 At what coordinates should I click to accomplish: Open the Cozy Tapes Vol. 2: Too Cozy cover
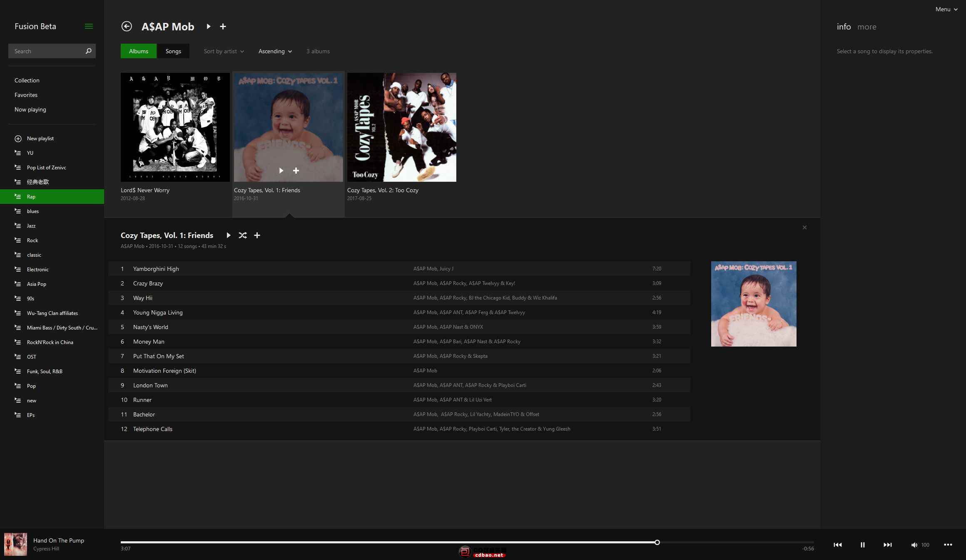click(x=402, y=127)
